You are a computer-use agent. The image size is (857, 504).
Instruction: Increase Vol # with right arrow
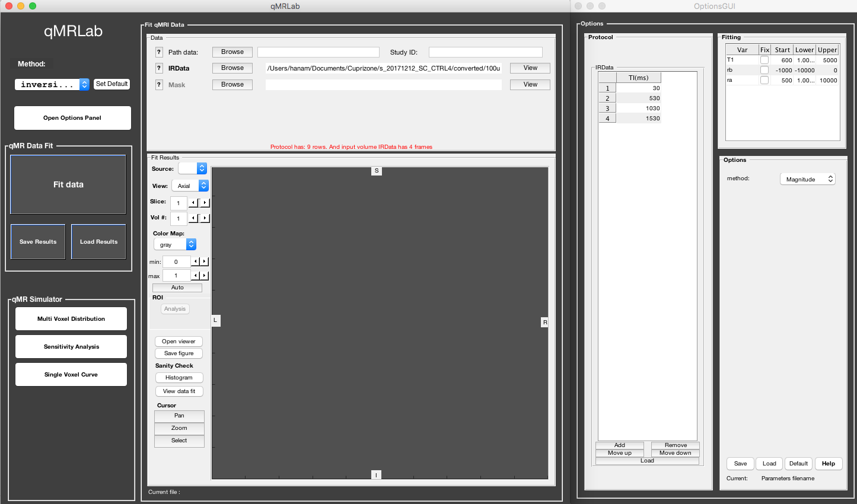point(205,218)
